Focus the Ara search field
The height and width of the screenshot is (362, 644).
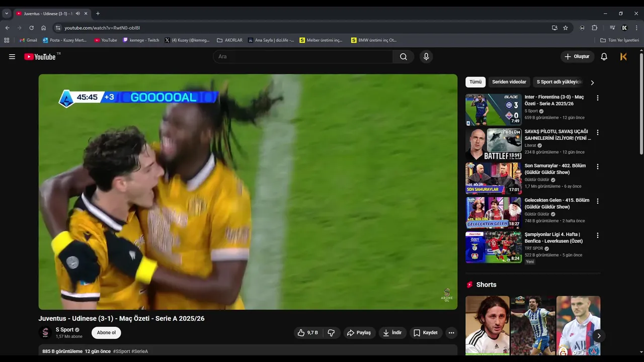[x=303, y=57]
